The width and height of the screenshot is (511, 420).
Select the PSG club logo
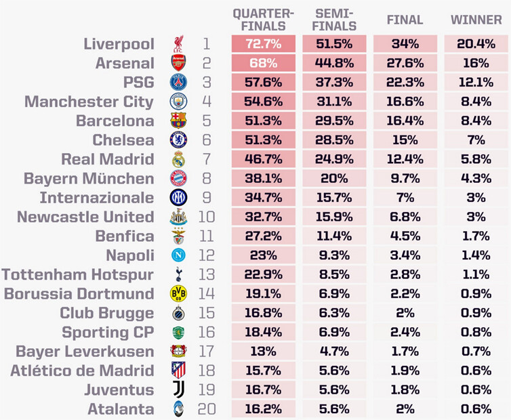tap(178, 82)
